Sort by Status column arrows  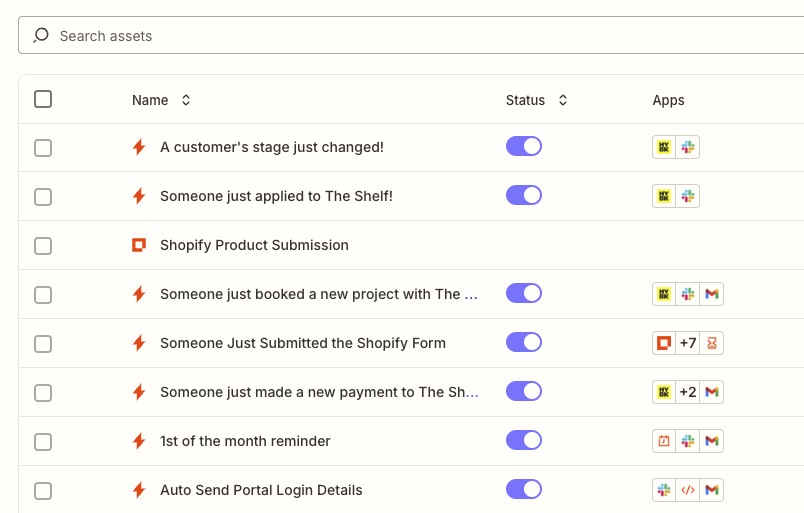[563, 100]
